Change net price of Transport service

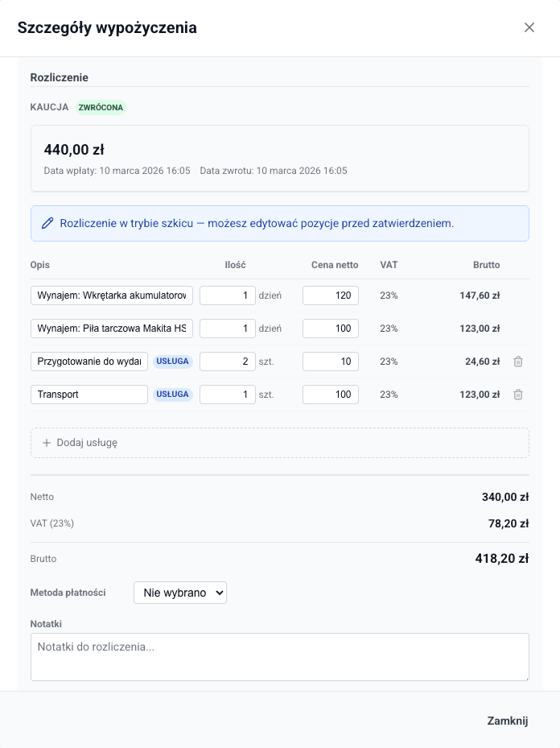pos(331,395)
